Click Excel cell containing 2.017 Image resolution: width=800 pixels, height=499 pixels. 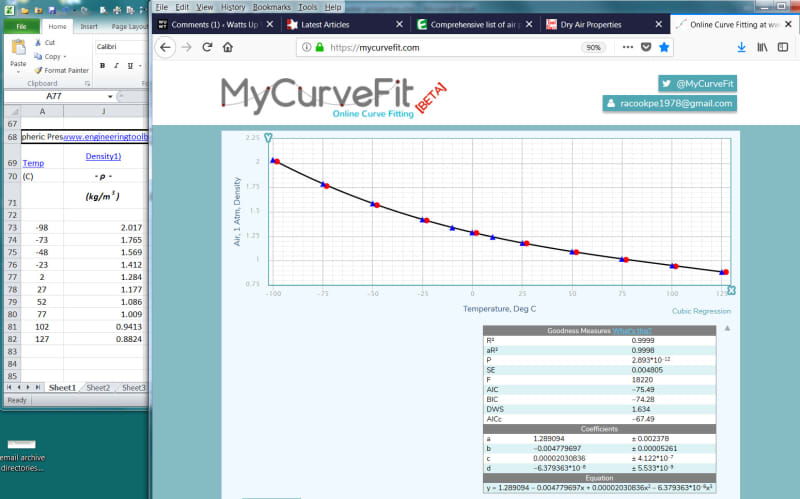(x=104, y=228)
